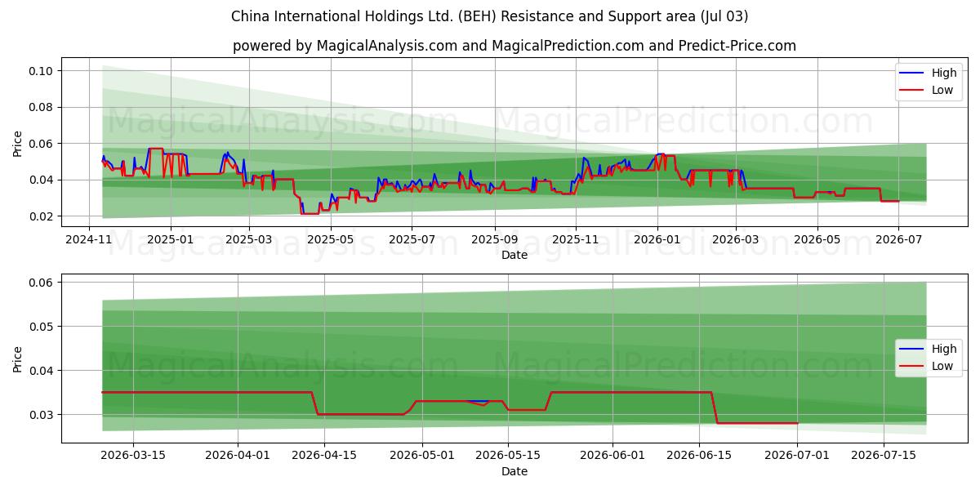Click the 2025-01 tick label
The image size is (980, 490).
coord(171,239)
